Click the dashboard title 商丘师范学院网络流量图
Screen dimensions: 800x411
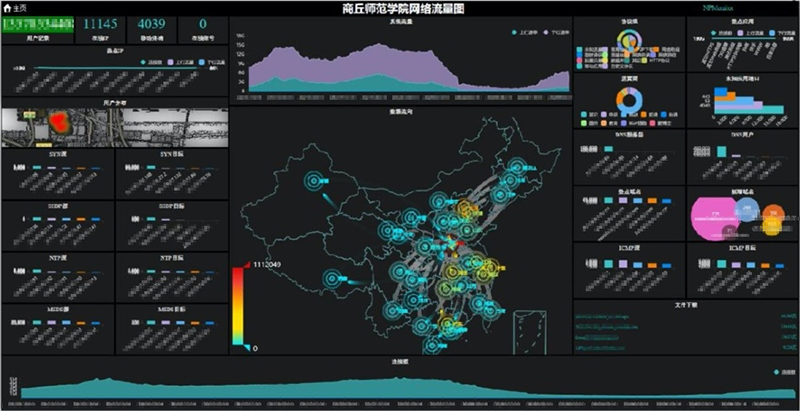[x=403, y=9]
